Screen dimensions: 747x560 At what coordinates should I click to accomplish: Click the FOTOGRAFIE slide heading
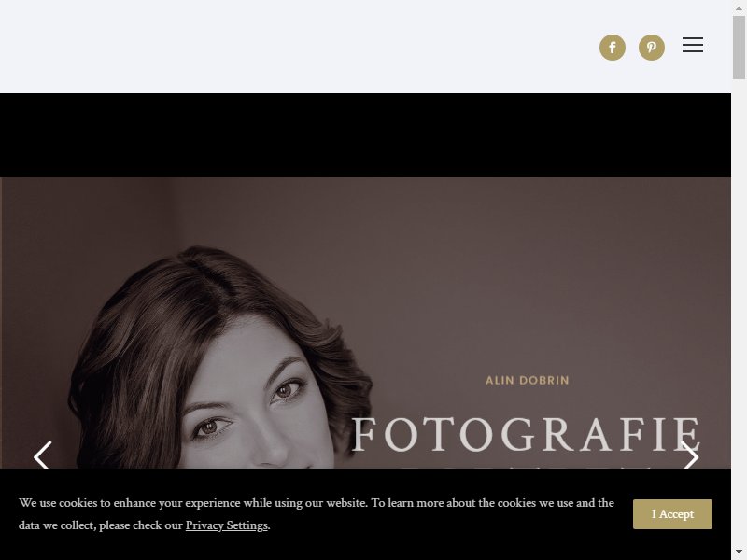pos(526,434)
